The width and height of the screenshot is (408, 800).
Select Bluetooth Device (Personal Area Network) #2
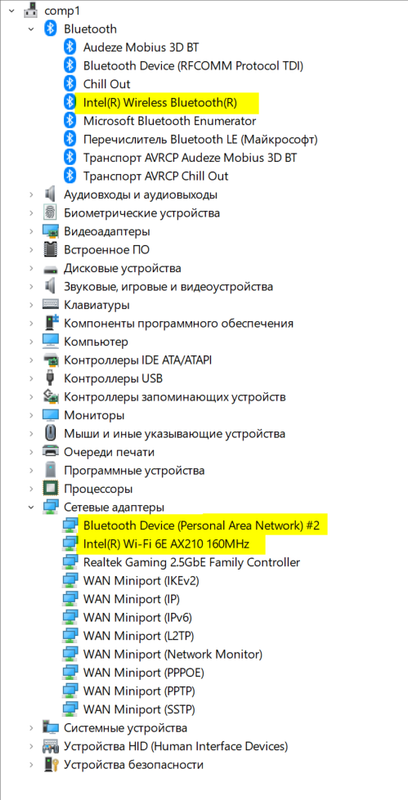point(201,526)
